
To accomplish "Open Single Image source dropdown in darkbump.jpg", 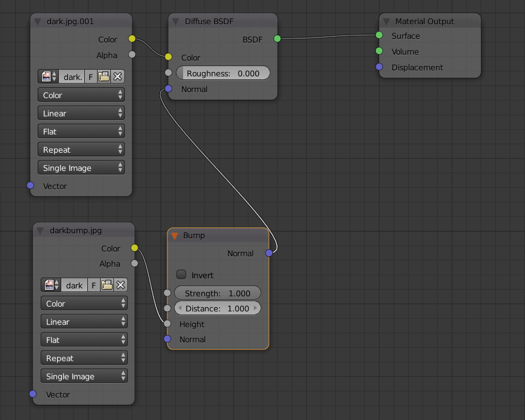I will tap(84, 376).
